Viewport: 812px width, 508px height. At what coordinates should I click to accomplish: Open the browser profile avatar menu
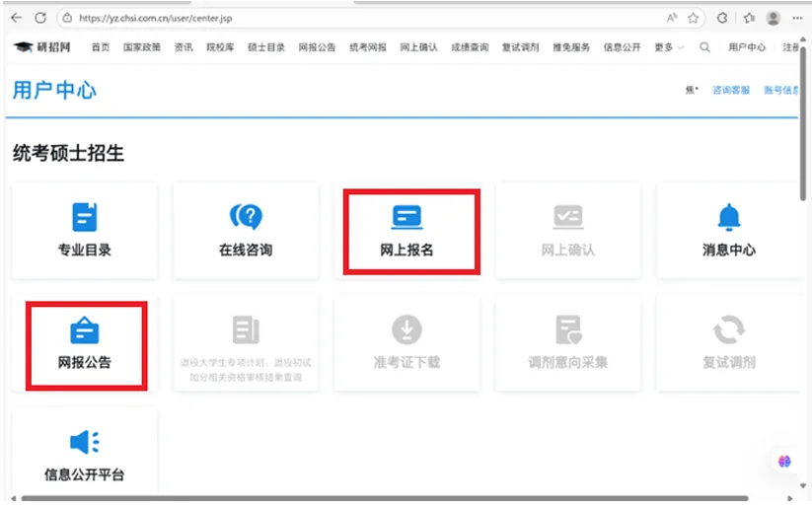point(774,18)
